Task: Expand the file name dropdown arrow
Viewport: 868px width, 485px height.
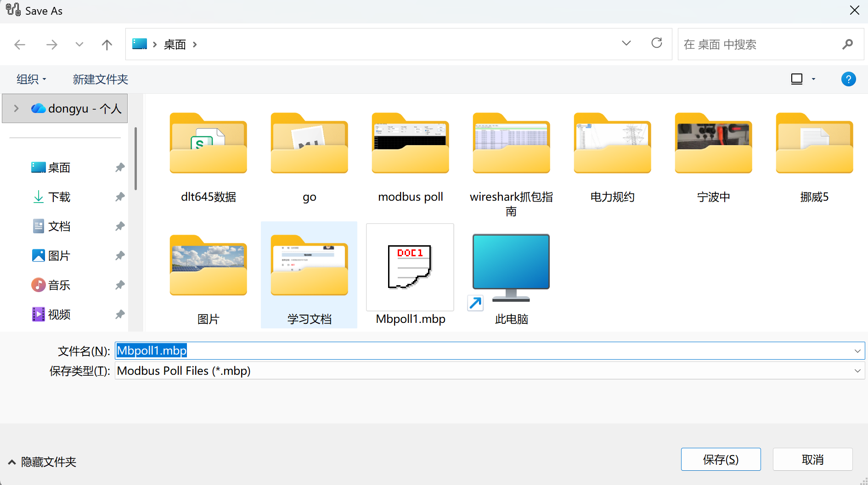Action: [857, 351]
